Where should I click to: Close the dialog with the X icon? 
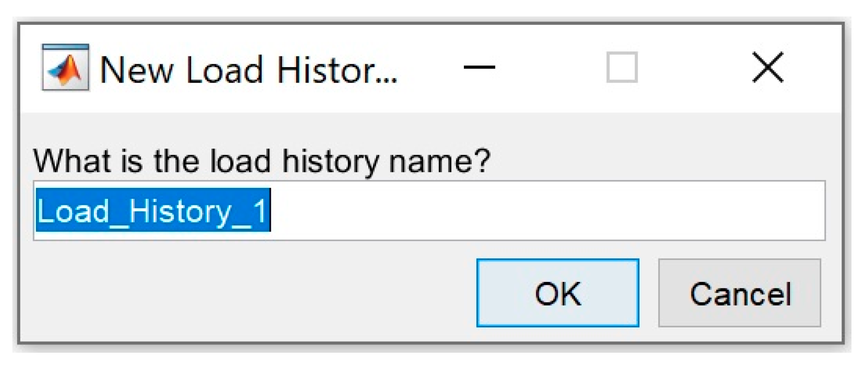[x=767, y=68]
